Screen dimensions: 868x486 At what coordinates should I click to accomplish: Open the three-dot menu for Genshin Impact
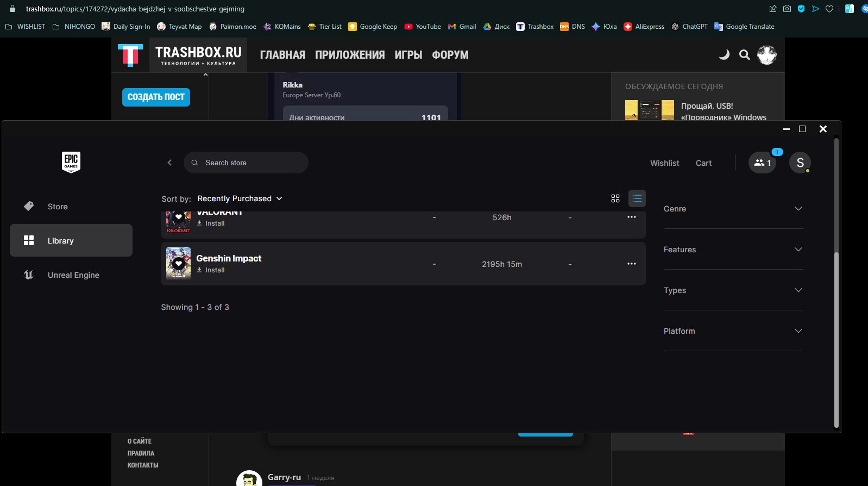pos(632,264)
